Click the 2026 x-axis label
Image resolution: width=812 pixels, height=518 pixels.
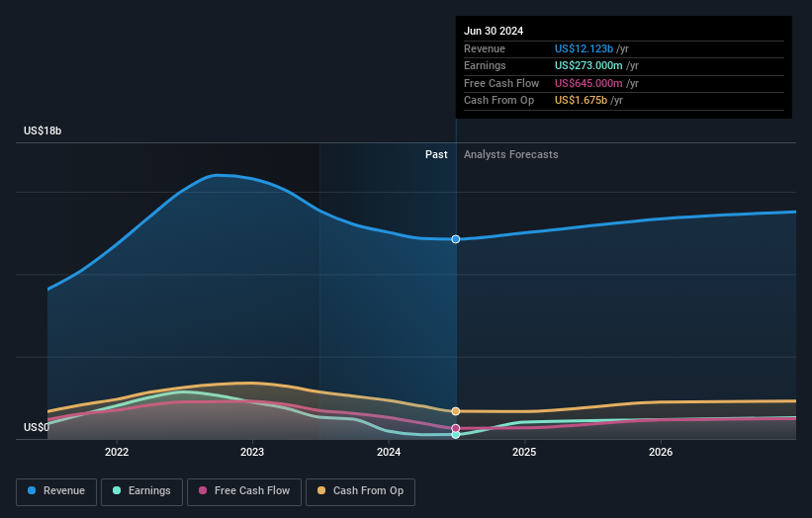[x=661, y=452]
